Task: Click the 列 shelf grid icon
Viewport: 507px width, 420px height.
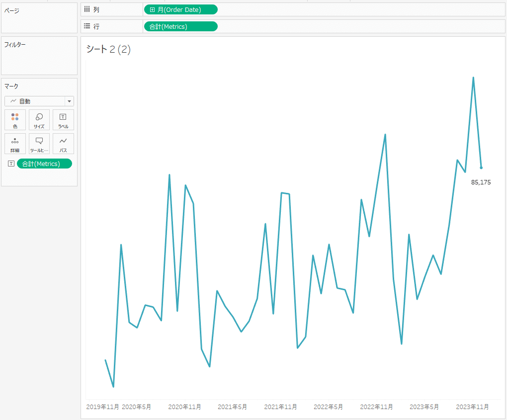Action: point(87,9)
